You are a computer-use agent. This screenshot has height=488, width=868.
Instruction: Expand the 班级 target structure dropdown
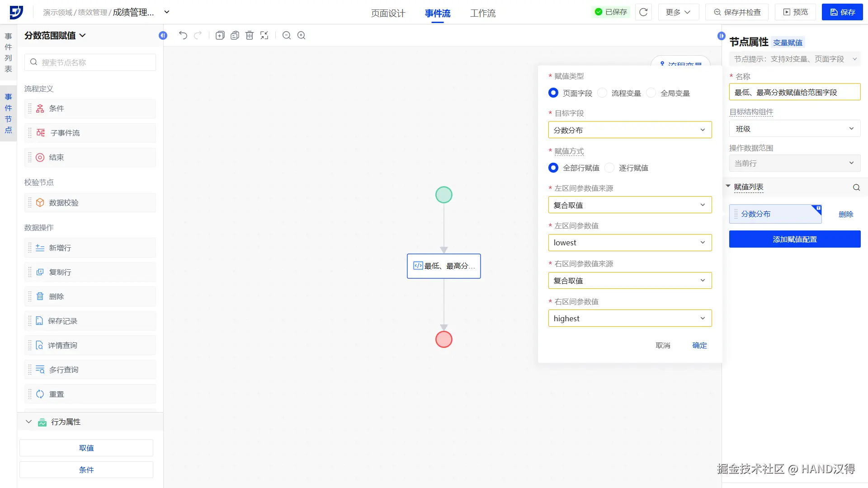[x=794, y=129]
